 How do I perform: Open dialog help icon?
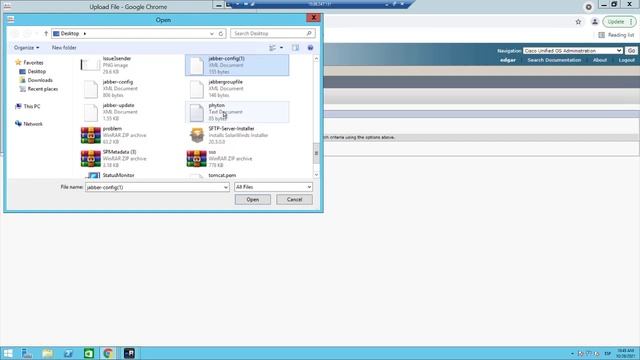(310, 48)
